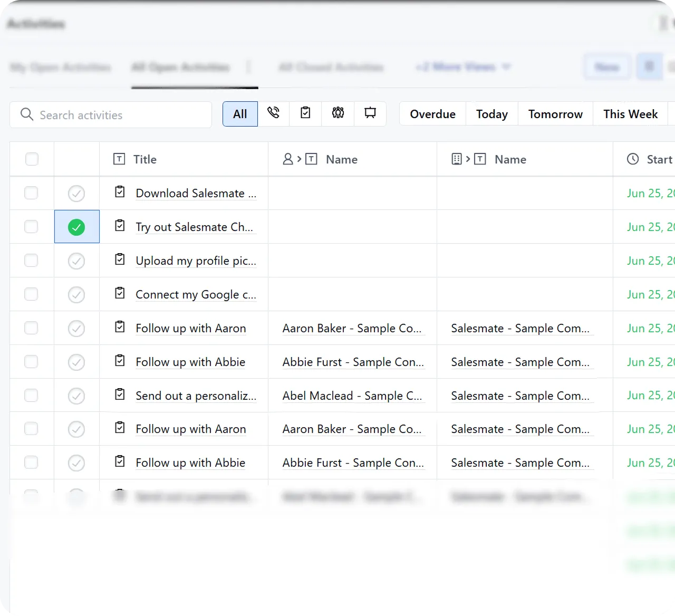
Task: Open Connect my Google c... activity
Action: pyautogui.click(x=196, y=295)
